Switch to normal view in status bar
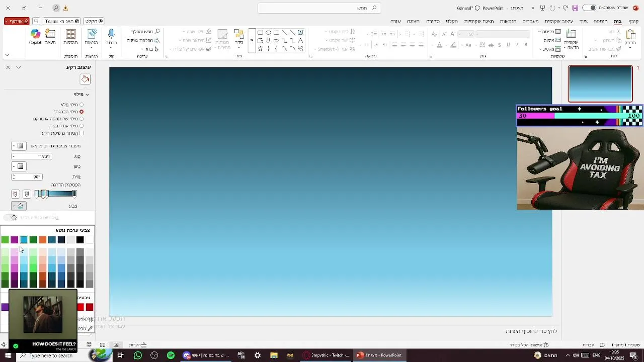Viewport: 644px width, 362px height. tap(116, 345)
